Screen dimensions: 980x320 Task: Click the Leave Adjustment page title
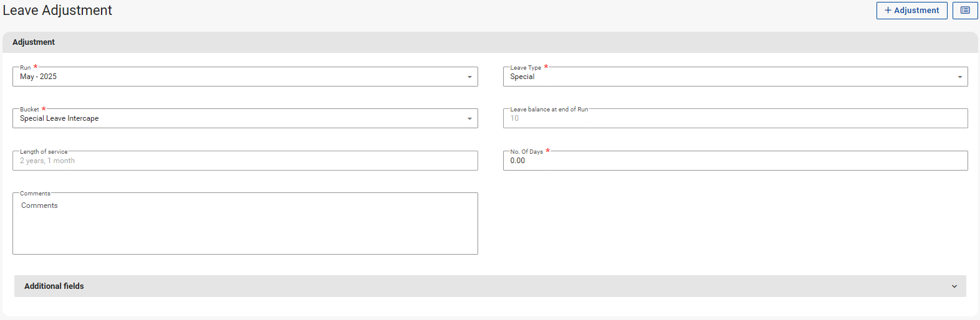pos(57,11)
